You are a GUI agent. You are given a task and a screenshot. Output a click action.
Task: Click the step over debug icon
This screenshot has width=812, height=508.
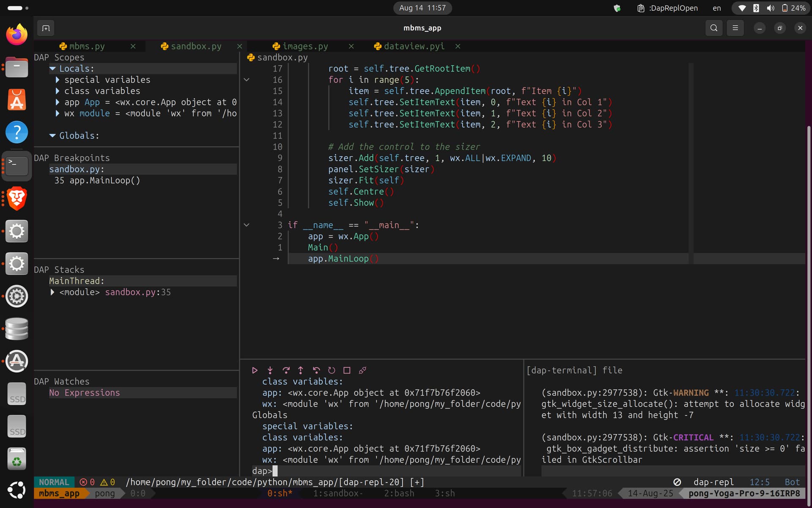286,370
